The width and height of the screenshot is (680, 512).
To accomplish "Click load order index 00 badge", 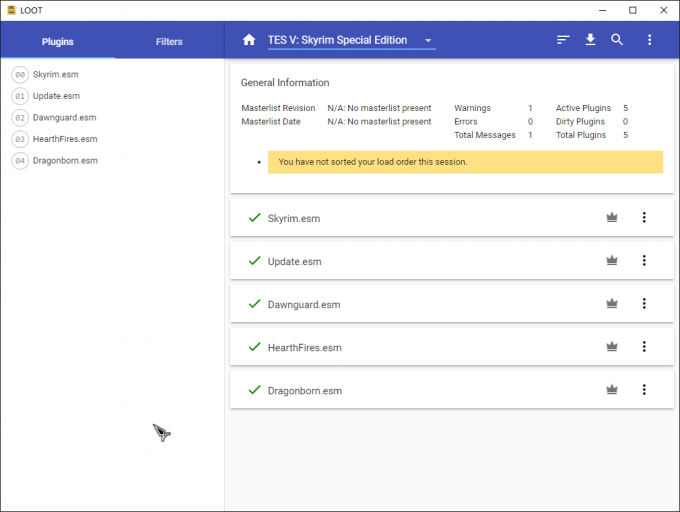I will (20, 75).
